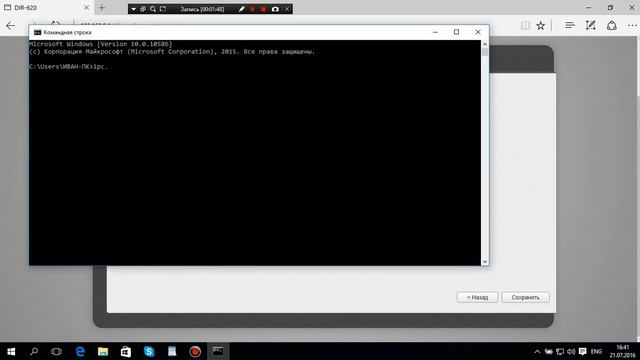Switch to Command Prompt on taskbar

point(218,351)
